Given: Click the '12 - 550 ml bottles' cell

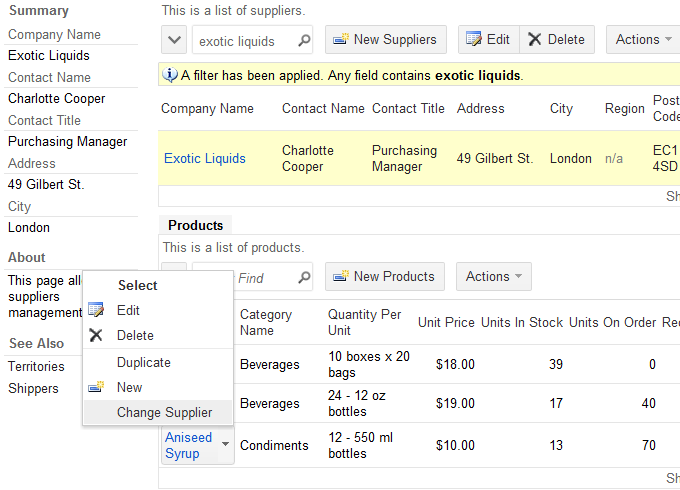Looking at the screenshot, I should [x=360, y=445].
